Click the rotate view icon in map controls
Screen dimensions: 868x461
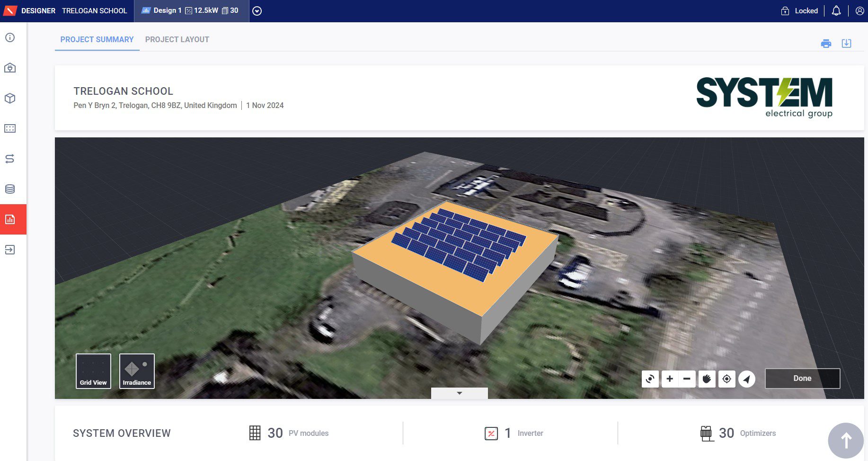click(650, 379)
